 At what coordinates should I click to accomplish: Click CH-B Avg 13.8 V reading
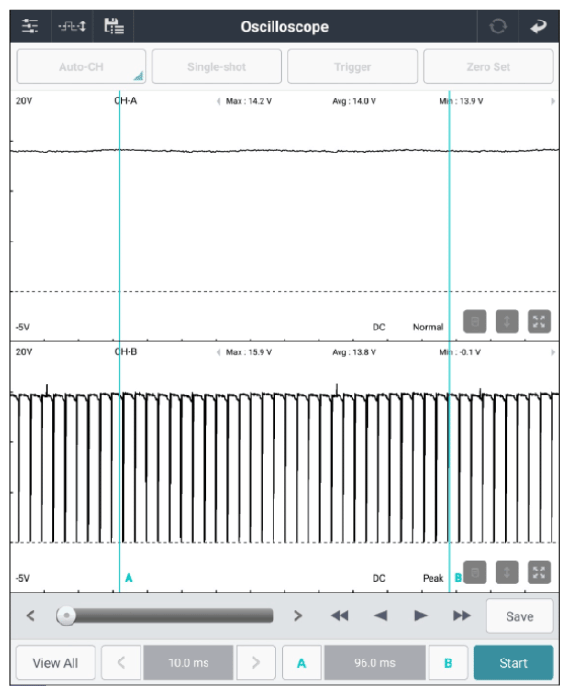point(354,352)
